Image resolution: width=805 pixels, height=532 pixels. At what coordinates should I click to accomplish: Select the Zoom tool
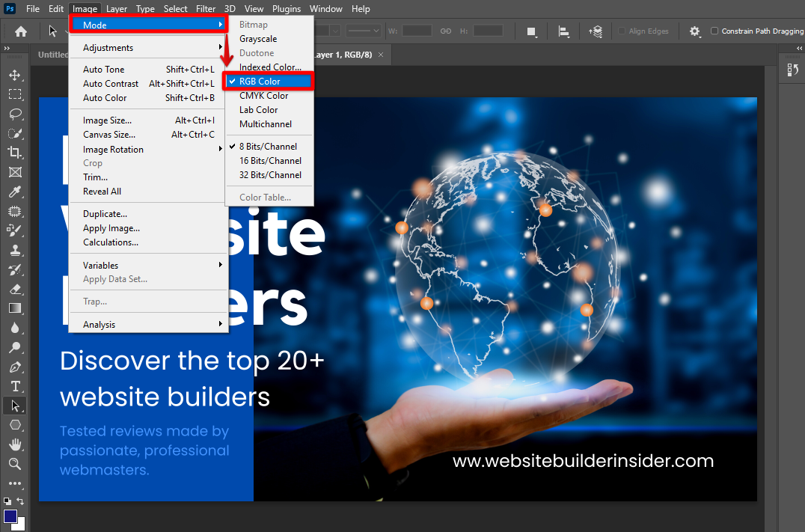[14, 464]
